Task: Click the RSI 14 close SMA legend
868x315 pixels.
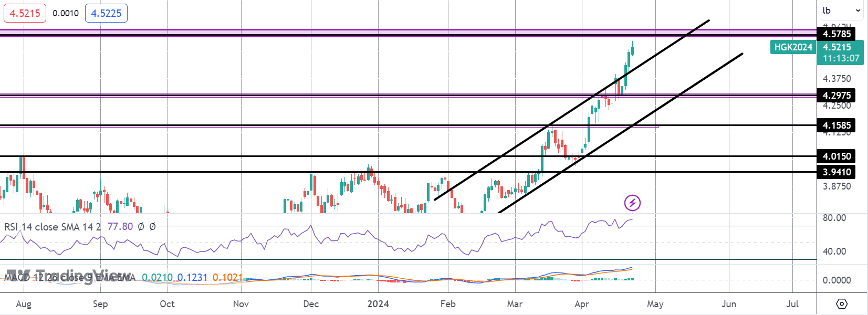Action: tap(53, 227)
